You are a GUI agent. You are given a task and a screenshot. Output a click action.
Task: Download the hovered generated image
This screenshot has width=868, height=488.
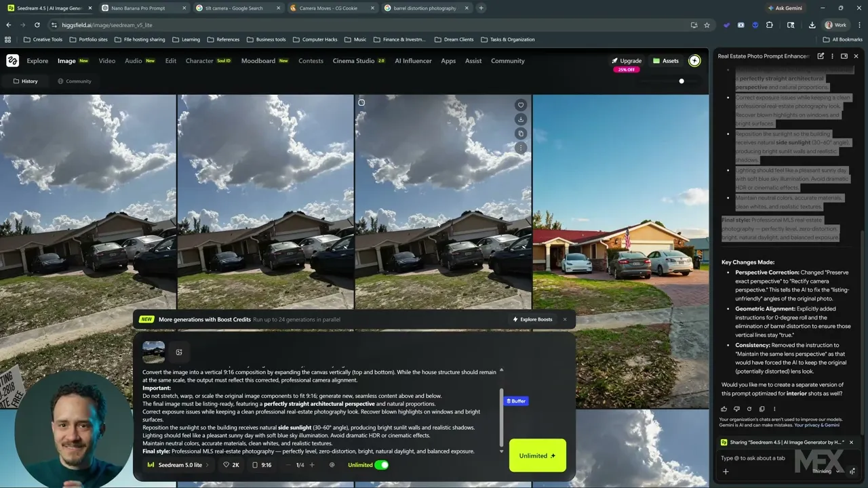pos(521,119)
